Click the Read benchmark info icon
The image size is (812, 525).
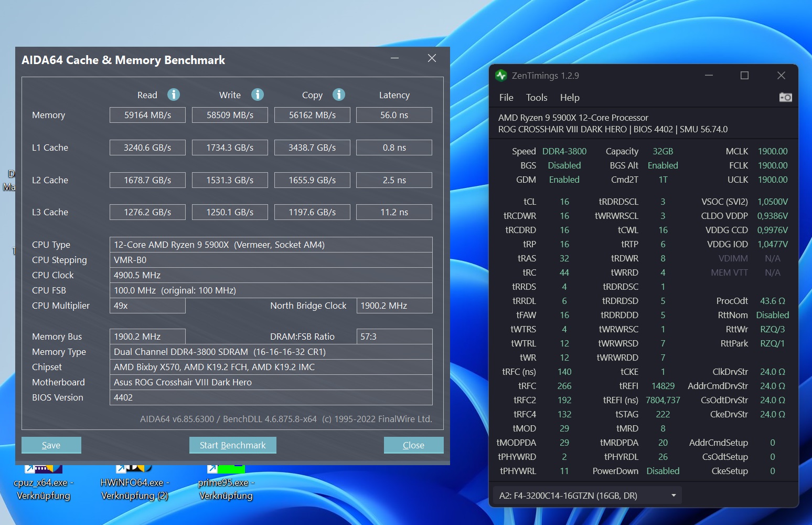click(x=173, y=94)
